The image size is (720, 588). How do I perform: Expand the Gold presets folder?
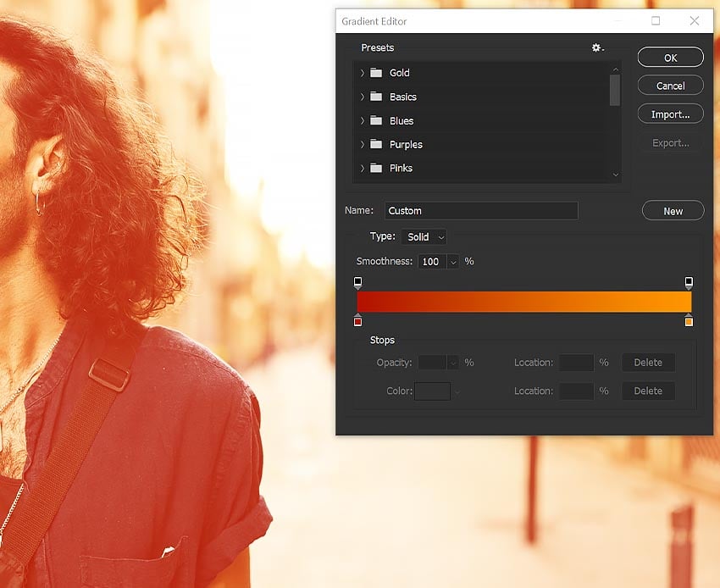click(363, 73)
